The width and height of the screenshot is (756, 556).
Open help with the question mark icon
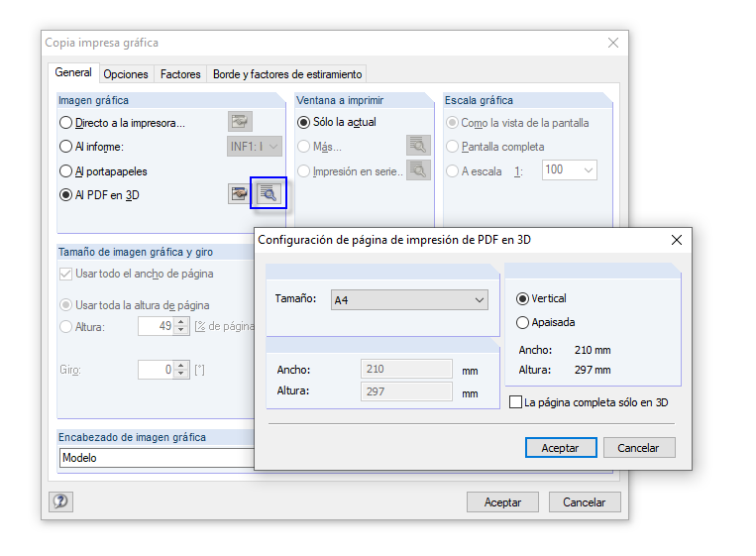60,501
